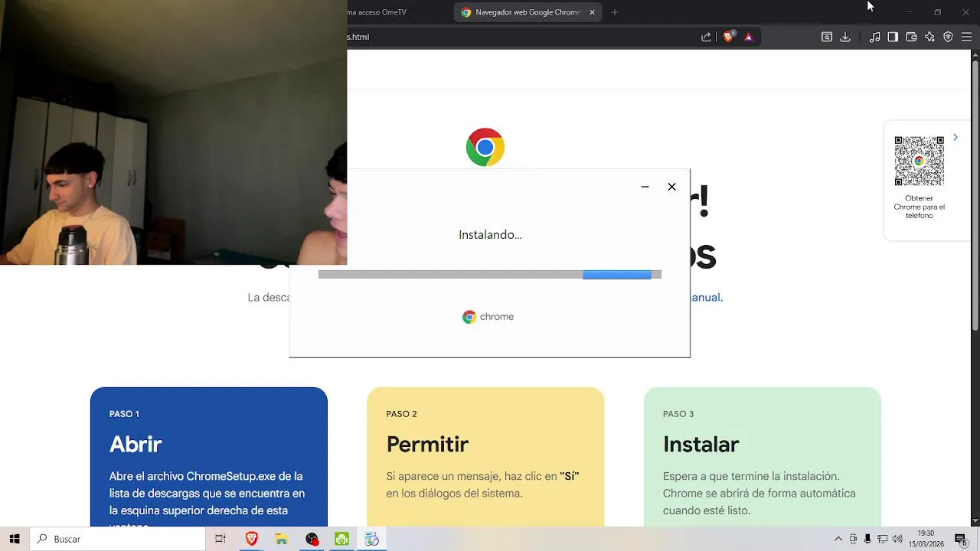Open Brave Shields lion icon

pyautogui.click(x=728, y=37)
